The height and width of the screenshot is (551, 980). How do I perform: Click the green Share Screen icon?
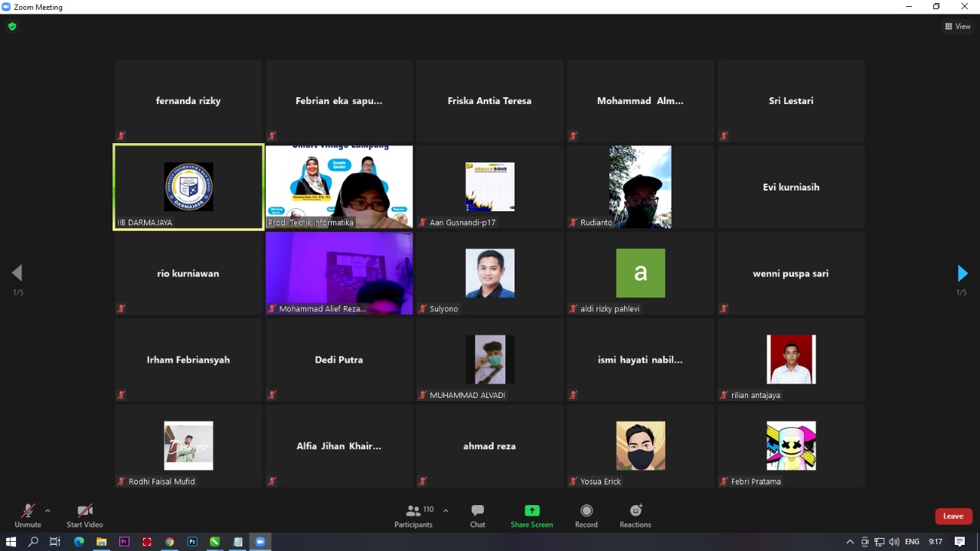click(531, 510)
